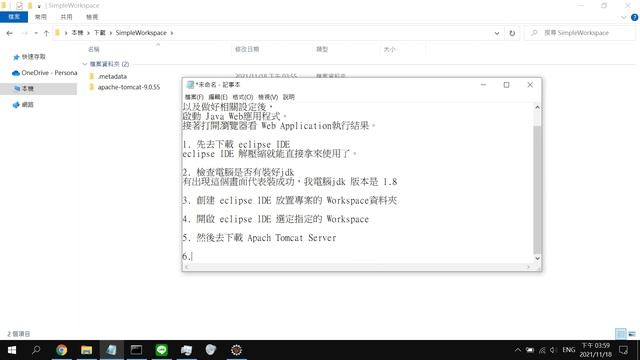Open Eclipse IDE icon on taskbar
Screen dimensions: 640x360
(236, 350)
